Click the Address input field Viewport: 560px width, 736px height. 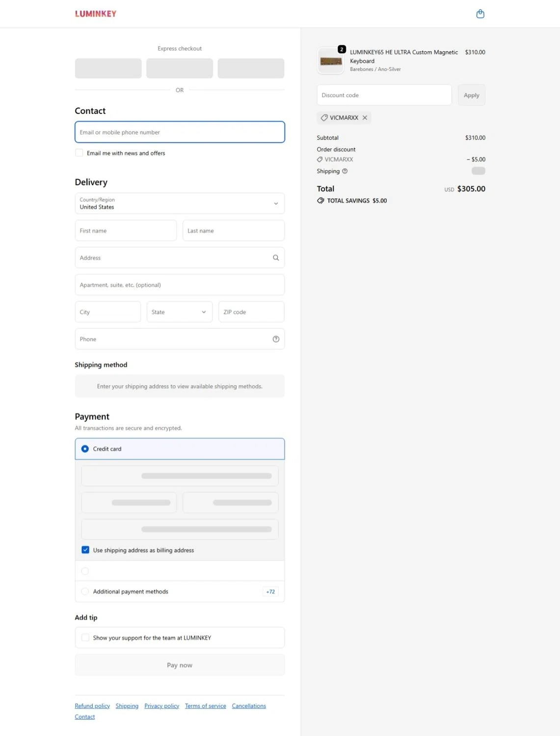coord(180,258)
